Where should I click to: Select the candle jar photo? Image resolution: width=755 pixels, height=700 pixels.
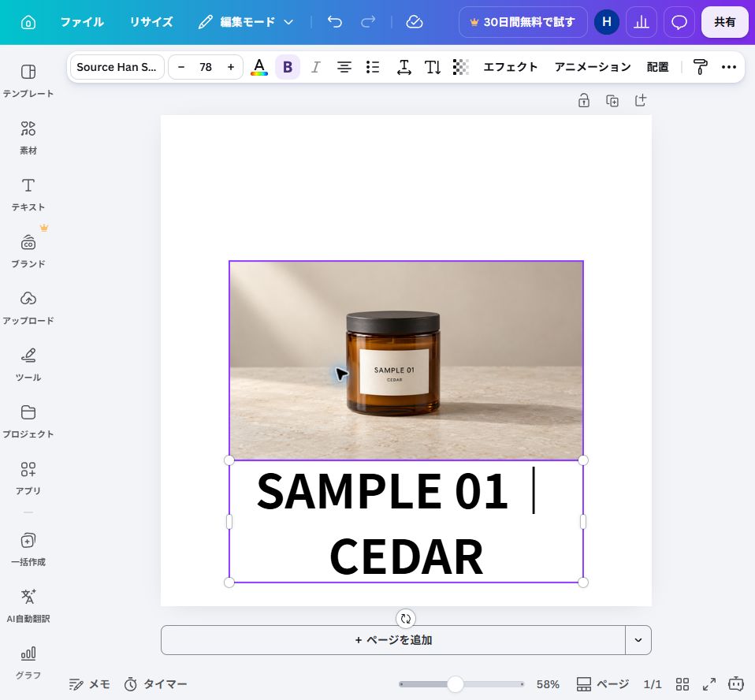[x=406, y=360]
